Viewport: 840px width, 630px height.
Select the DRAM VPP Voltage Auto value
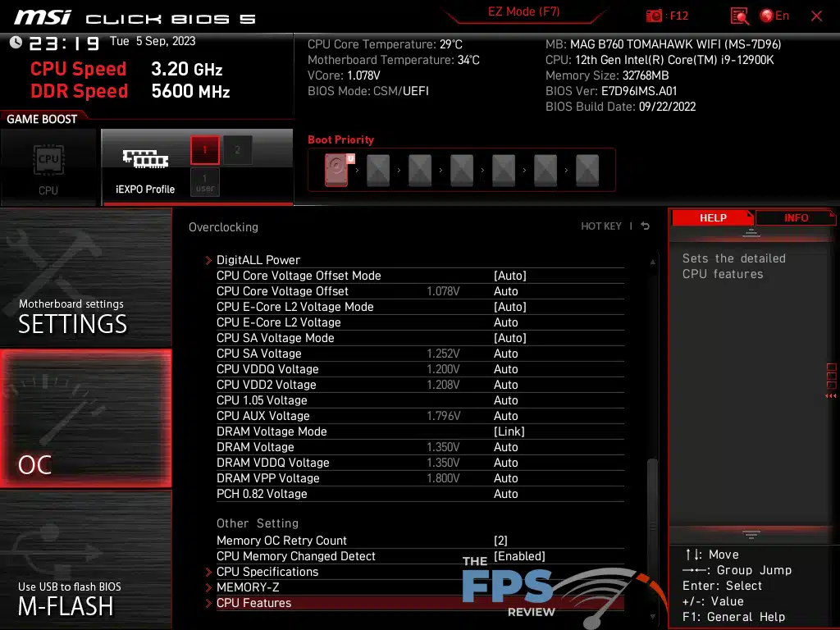coord(505,478)
